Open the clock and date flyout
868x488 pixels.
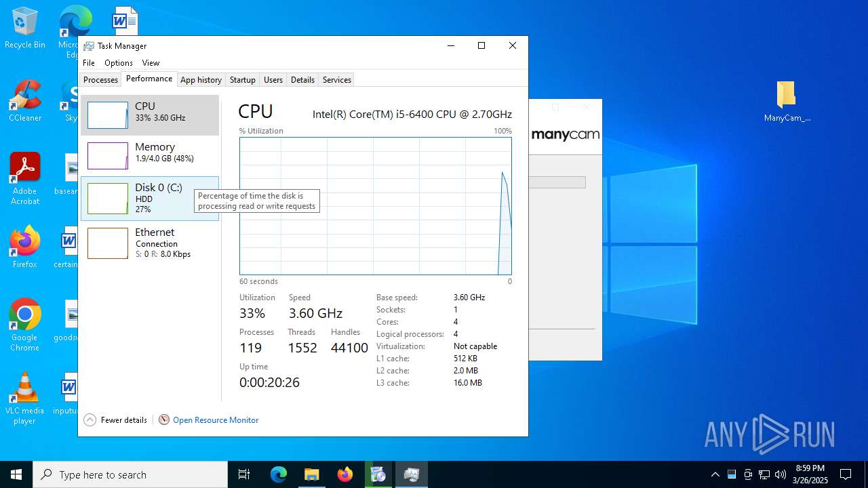tap(810, 474)
